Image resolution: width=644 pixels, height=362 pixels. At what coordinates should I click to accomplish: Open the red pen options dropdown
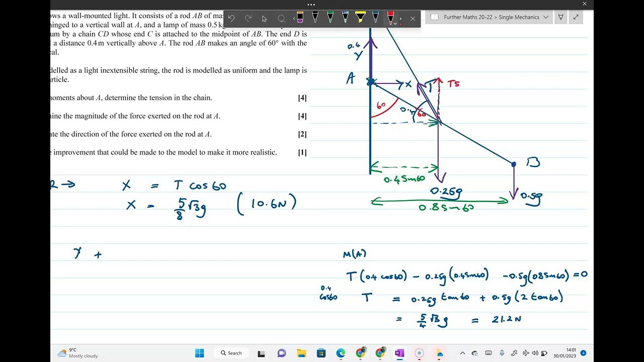pos(395,23)
